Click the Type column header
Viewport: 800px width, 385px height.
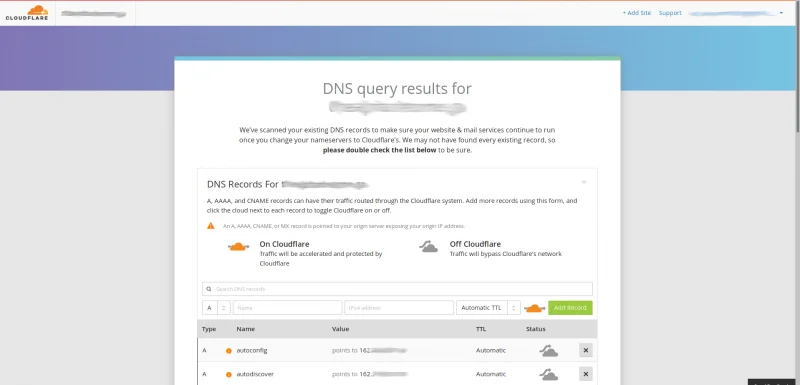click(209, 329)
